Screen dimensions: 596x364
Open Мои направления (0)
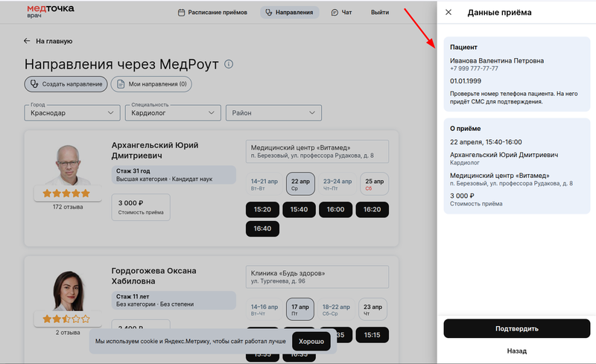click(x=151, y=84)
